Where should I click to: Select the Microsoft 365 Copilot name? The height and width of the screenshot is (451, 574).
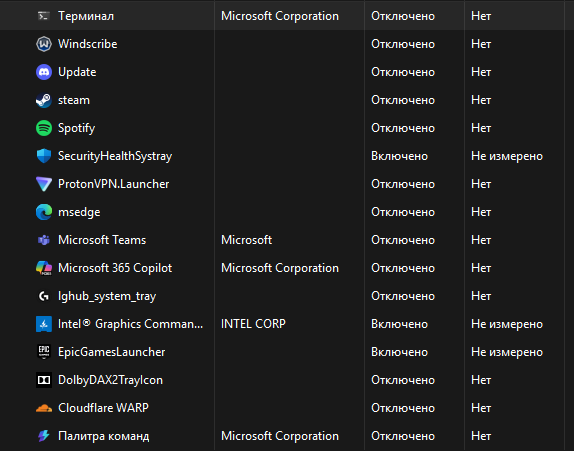[115, 268]
